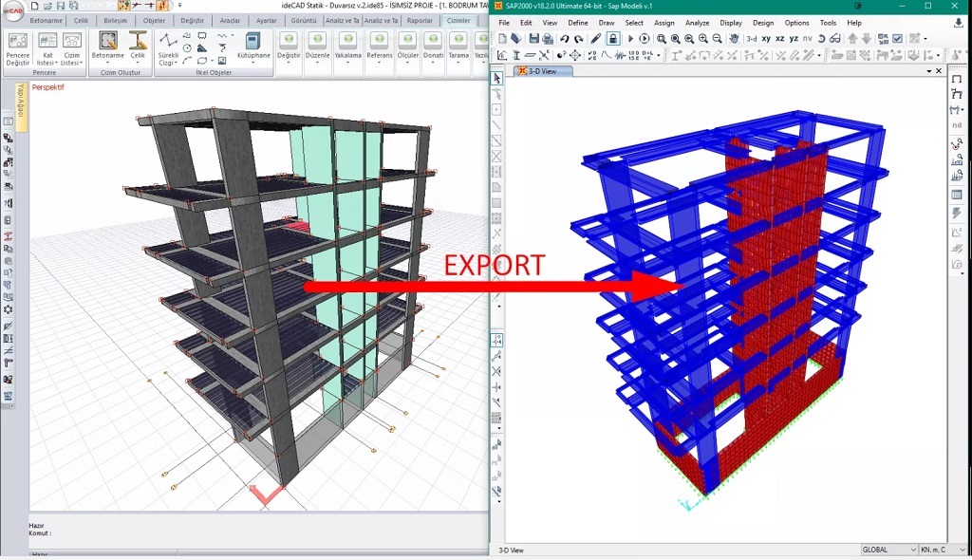Open the Analyze menu in SAP2000
The width and height of the screenshot is (972, 560).
(697, 23)
